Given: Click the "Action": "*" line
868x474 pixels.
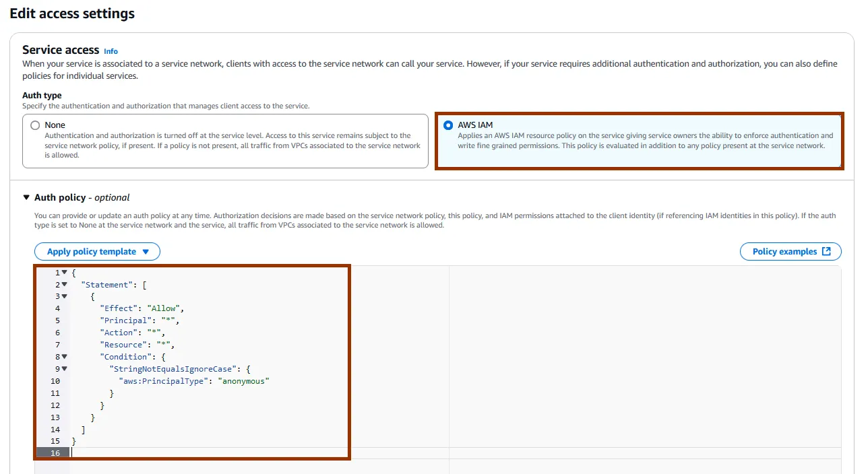Looking at the screenshot, I should click(133, 333).
